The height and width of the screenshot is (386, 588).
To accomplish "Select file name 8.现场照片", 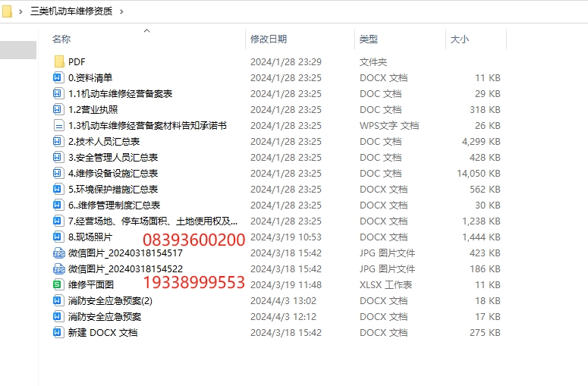I will pyautogui.click(x=90, y=237).
